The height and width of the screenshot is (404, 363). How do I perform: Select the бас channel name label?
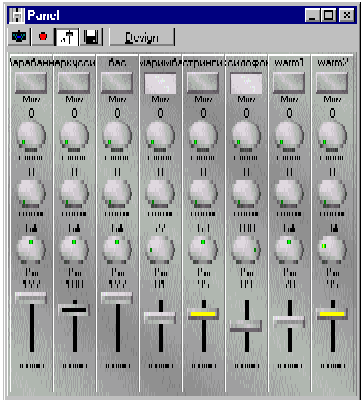click(117, 62)
